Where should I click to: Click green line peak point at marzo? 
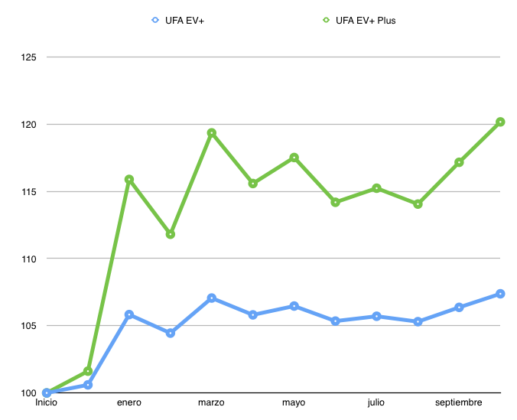point(212,133)
